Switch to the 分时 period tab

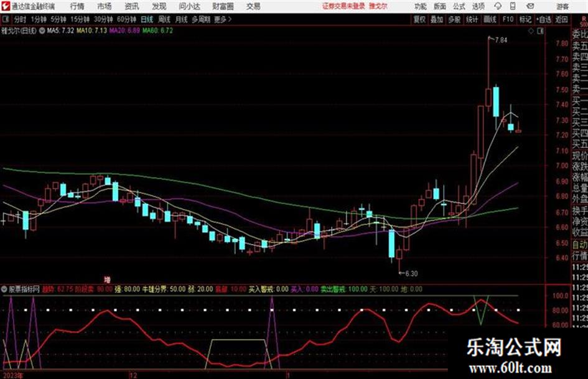[20, 19]
